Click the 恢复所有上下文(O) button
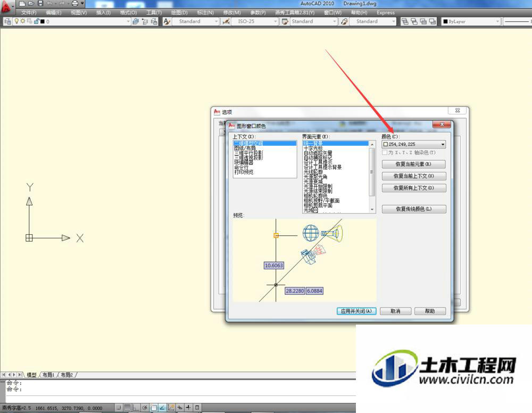The width and height of the screenshot is (532, 413). point(413,188)
